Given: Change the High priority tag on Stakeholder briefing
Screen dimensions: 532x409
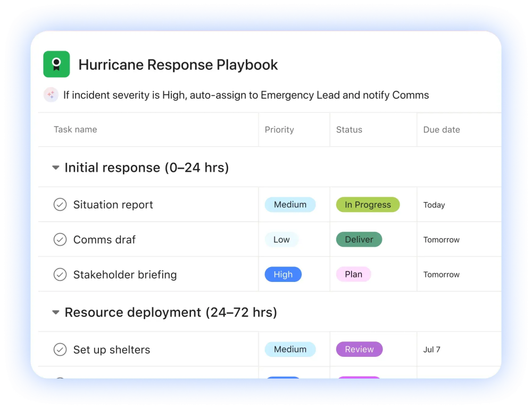Looking at the screenshot, I should coord(283,274).
